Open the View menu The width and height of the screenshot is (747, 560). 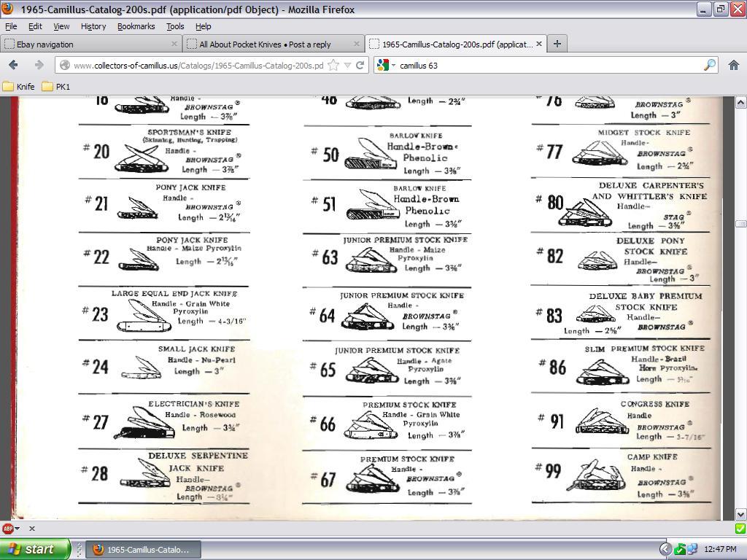point(61,26)
